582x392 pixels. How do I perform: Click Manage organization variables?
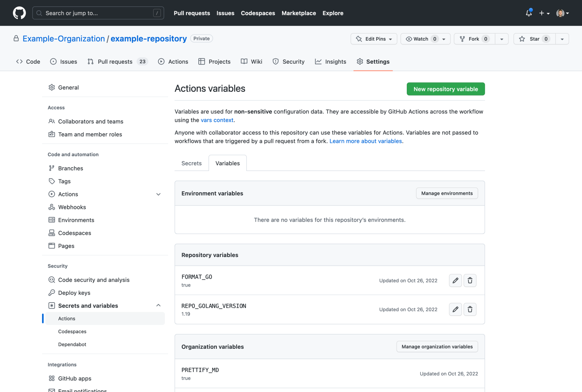click(x=437, y=347)
